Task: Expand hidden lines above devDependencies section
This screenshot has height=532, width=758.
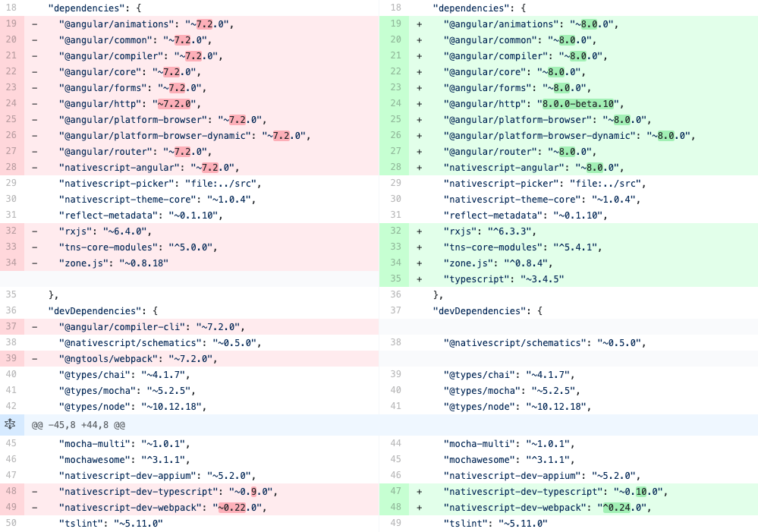Action: pyautogui.click(x=11, y=424)
